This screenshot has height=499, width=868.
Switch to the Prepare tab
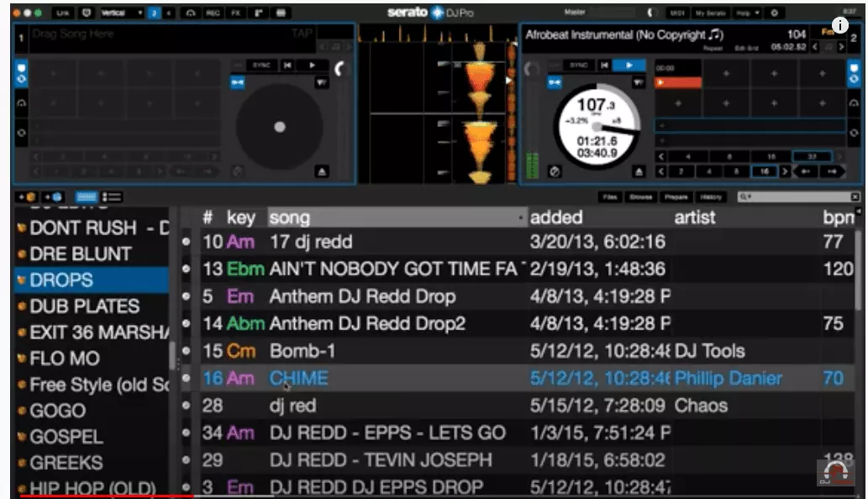(676, 197)
